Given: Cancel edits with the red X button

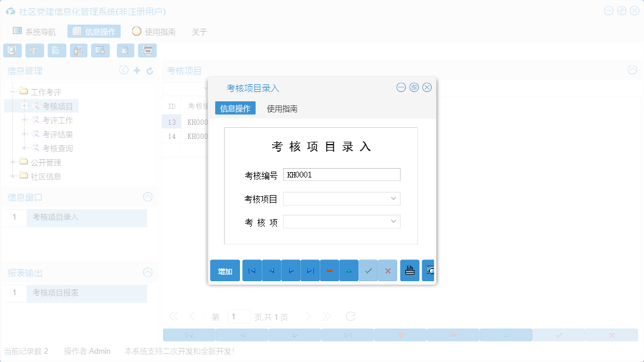Looking at the screenshot, I should (388, 270).
